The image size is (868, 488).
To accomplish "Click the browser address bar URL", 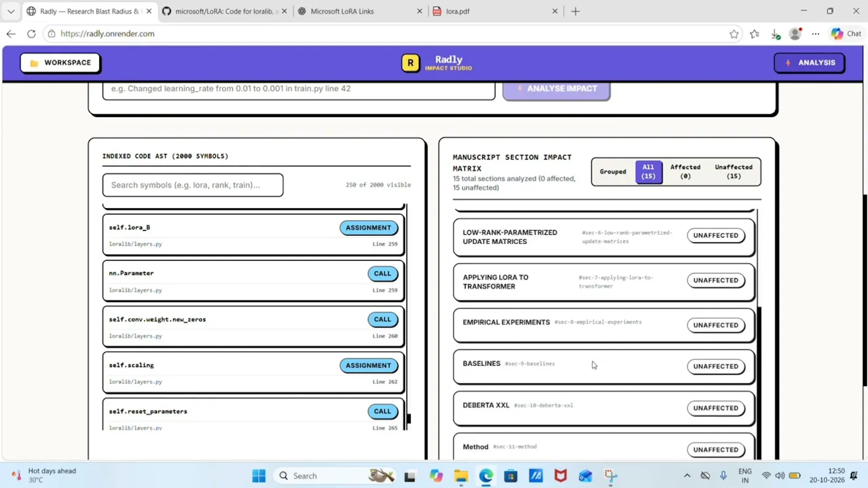I will (x=107, y=34).
